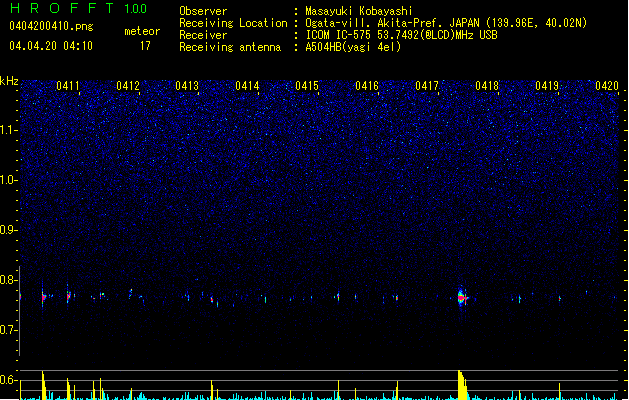Click the 0416 time marker
This screenshot has height=400, width=629.
[367, 86]
